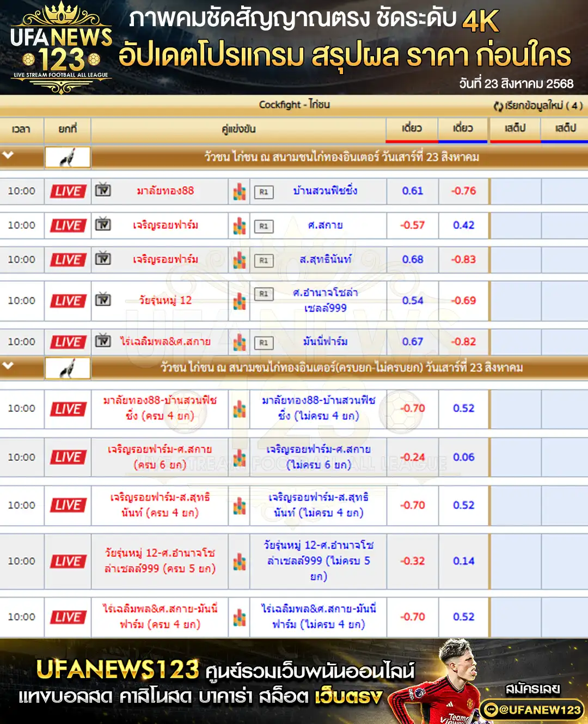This screenshot has height=724, width=588.
Task: Open the TV stream icon for ไร่เฉลิมพล&ศ.สกาย
Action: 103,341
